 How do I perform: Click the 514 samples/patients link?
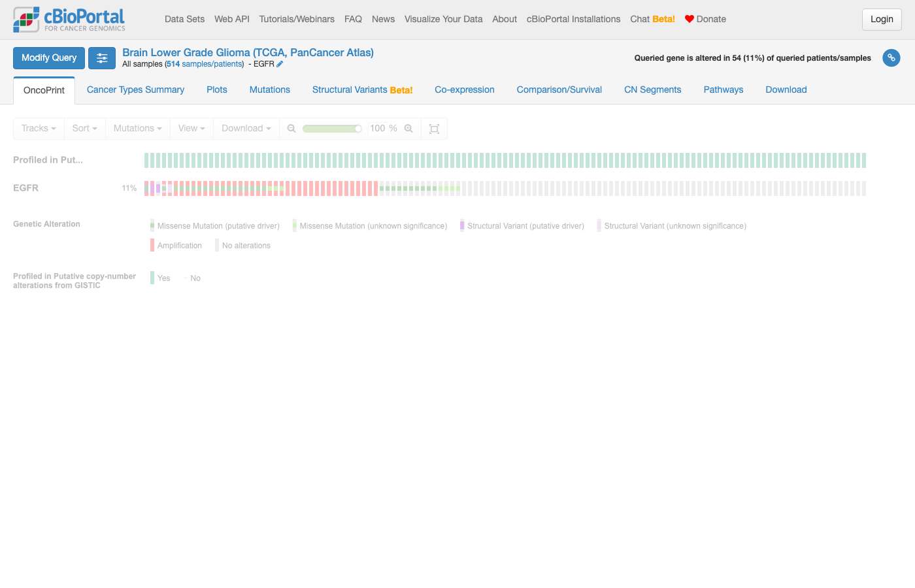click(205, 64)
